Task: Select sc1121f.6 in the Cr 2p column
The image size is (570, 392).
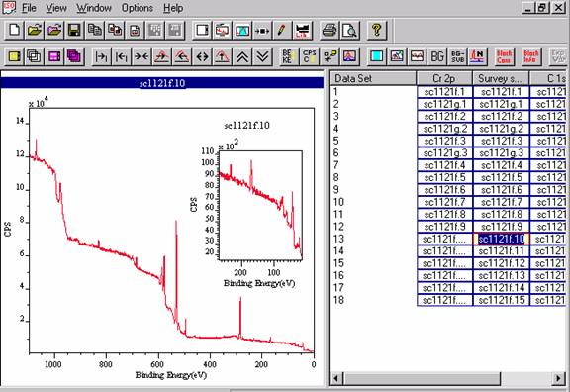Action: pos(445,190)
